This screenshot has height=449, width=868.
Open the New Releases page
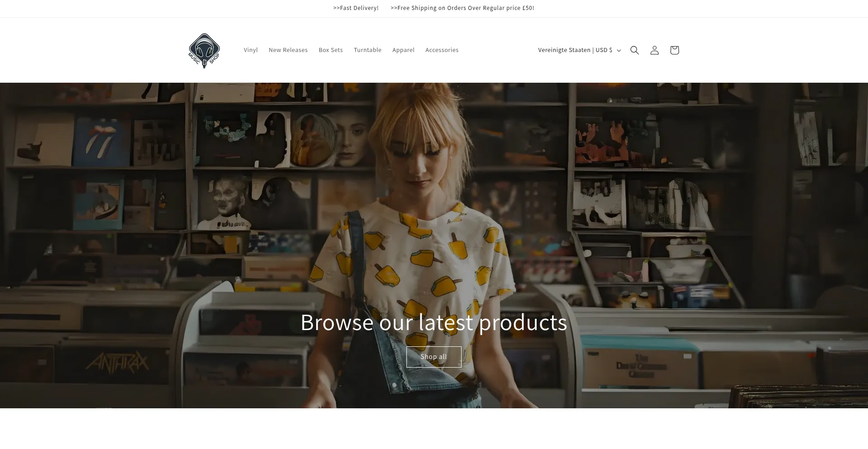point(288,50)
